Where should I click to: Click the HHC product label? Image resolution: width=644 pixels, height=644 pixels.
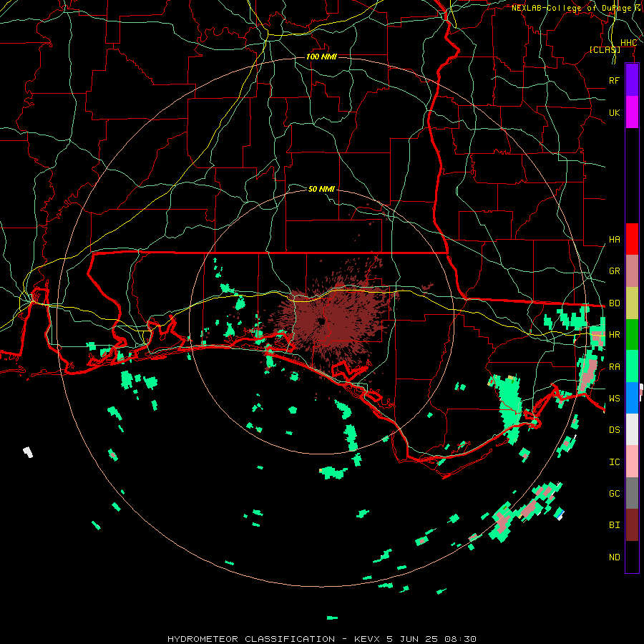(628, 43)
